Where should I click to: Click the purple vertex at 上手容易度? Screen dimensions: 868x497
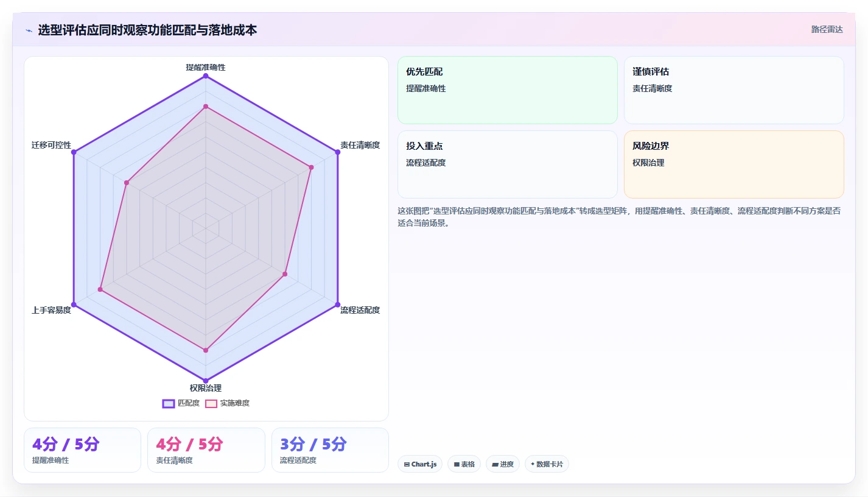coord(74,304)
